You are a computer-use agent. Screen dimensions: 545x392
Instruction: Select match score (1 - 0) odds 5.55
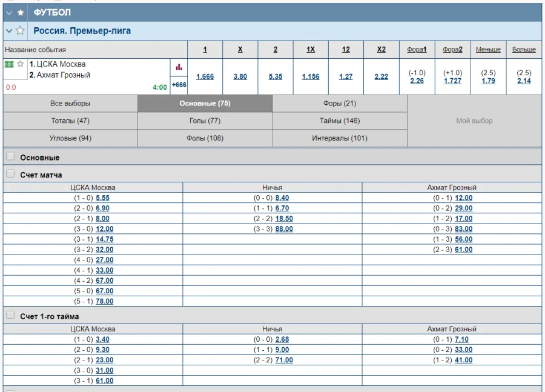tap(102, 198)
